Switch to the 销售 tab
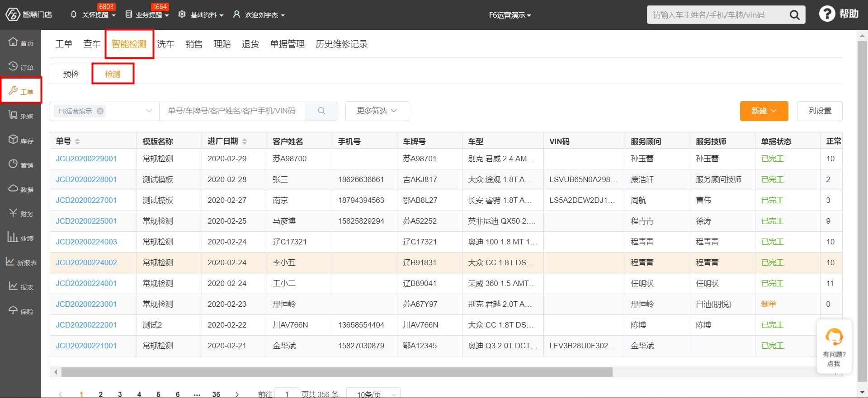 [194, 44]
